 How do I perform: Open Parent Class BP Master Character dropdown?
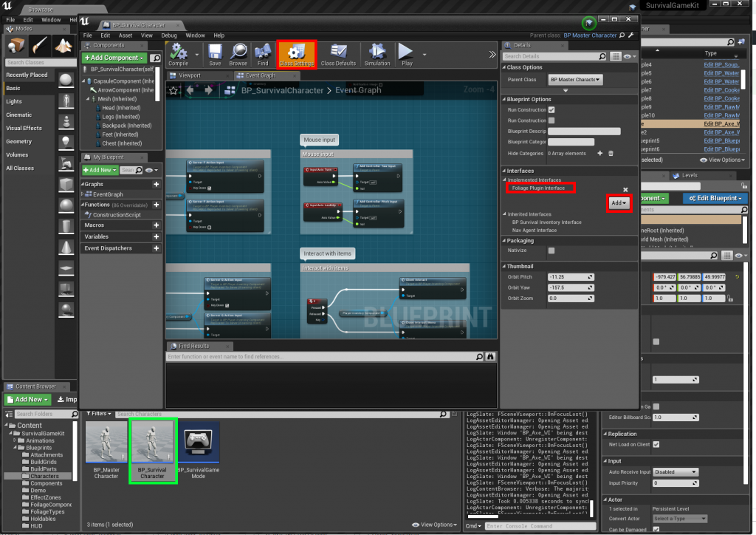point(575,80)
